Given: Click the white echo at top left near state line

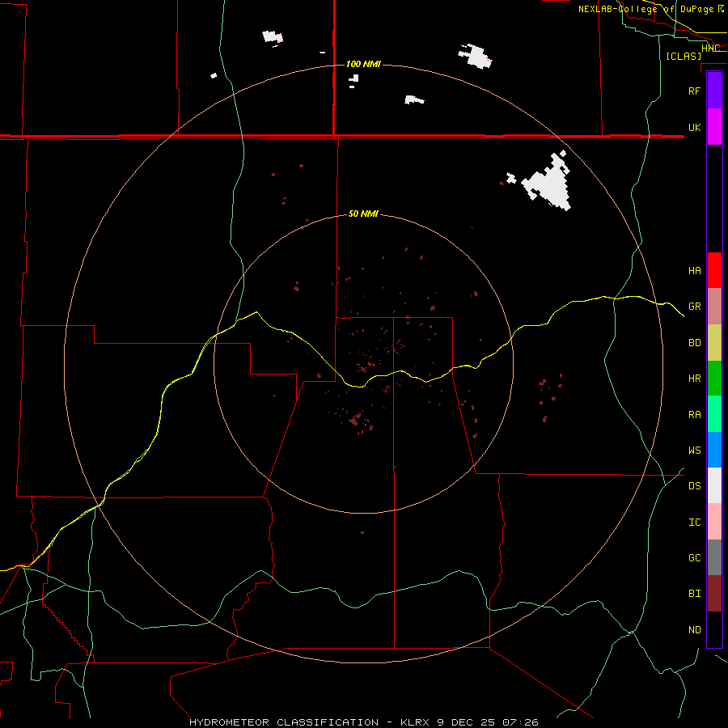Looking at the screenshot, I should pyautogui.click(x=273, y=36).
